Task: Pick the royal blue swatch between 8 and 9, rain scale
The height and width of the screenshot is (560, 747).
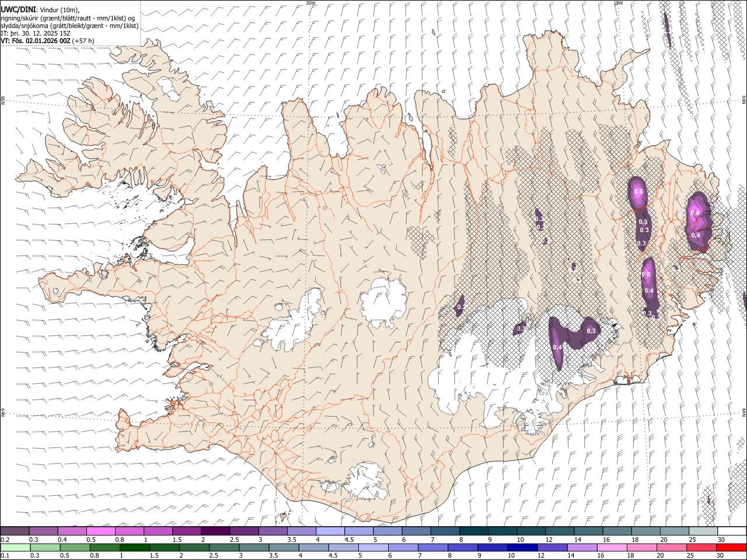Action: coord(462,547)
